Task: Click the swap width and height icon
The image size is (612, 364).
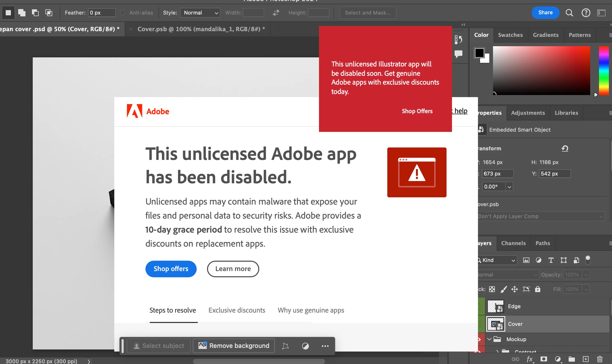Action: [x=276, y=13]
